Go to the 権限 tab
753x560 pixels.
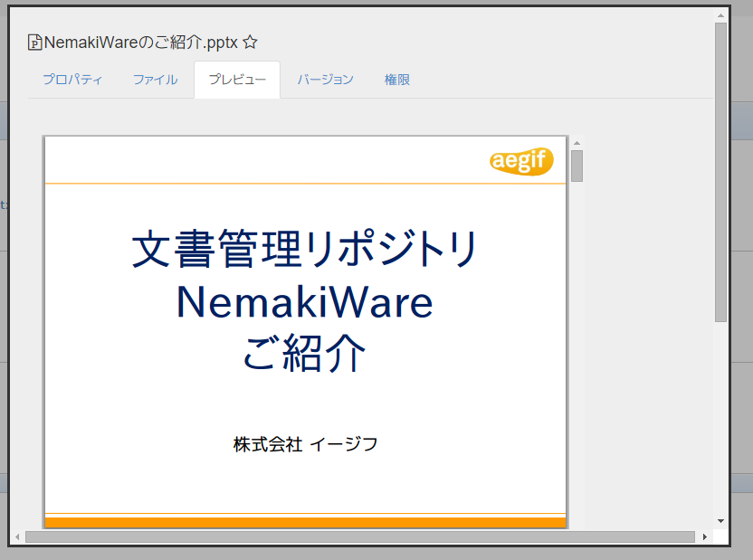point(396,80)
